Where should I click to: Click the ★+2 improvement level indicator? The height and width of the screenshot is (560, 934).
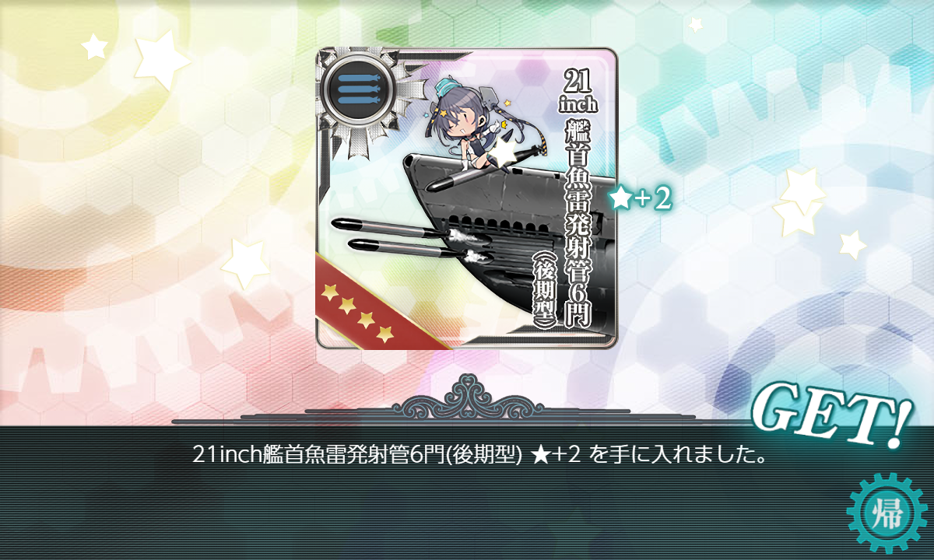[640, 200]
